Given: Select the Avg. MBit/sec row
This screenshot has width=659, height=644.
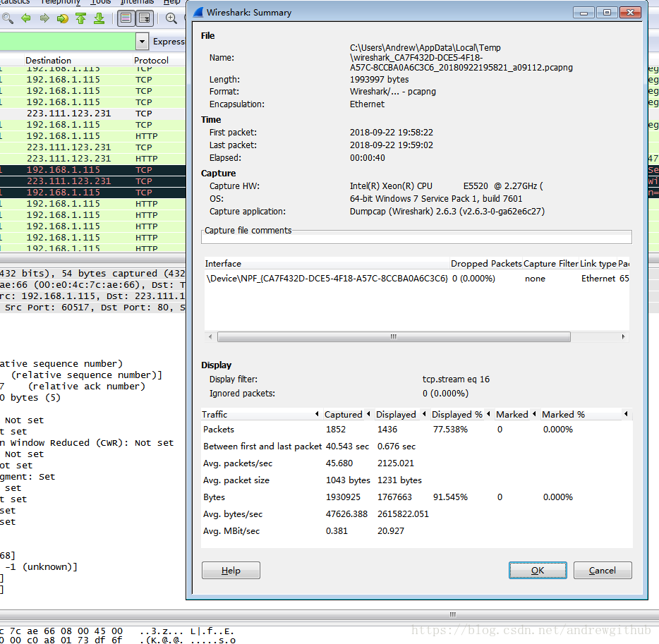Looking at the screenshot, I should [x=416, y=531].
